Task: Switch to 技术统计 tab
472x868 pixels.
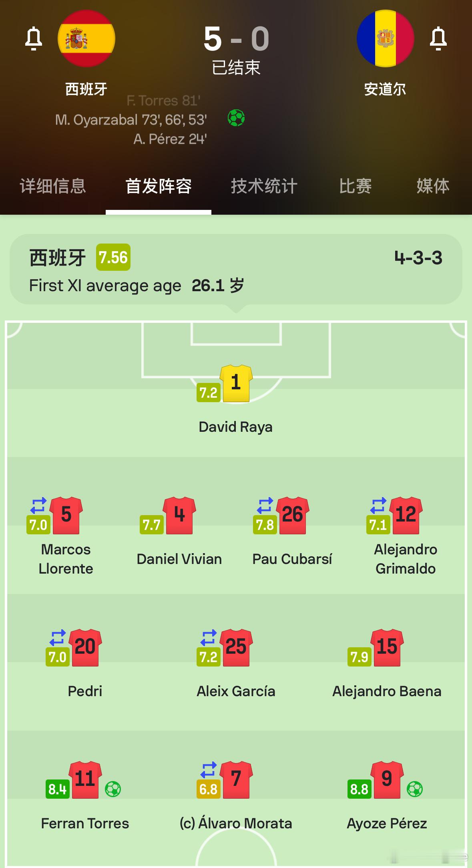Action: (x=264, y=186)
